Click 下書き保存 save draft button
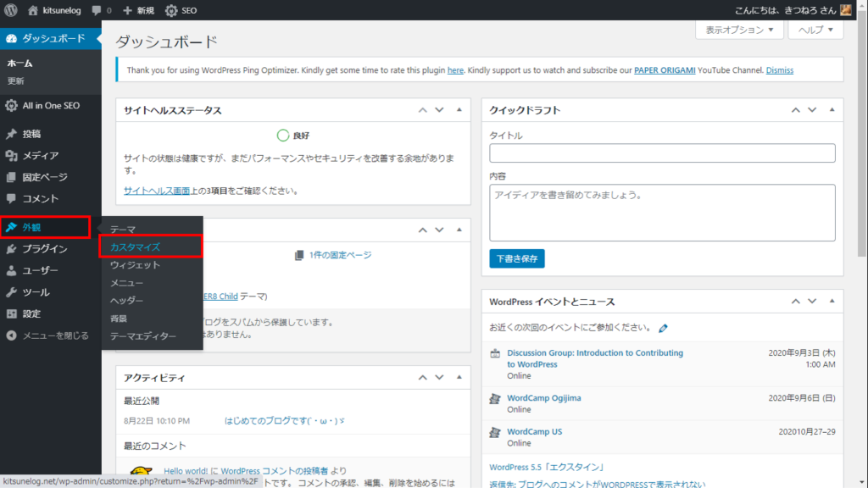The width and height of the screenshot is (868, 488). [516, 258]
